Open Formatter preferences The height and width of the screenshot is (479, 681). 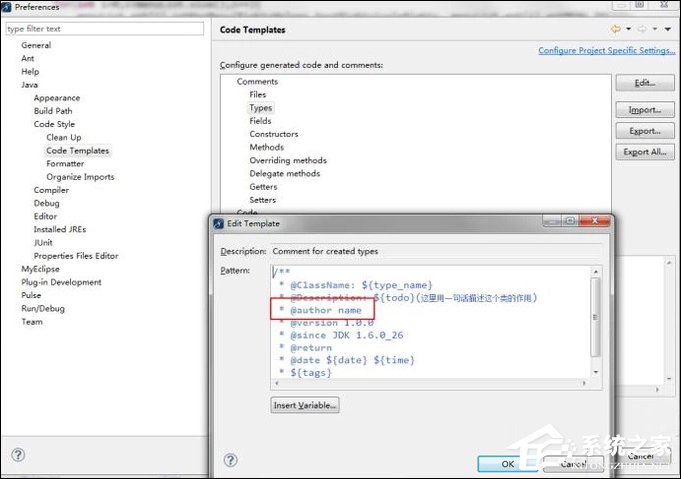coord(65,164)
